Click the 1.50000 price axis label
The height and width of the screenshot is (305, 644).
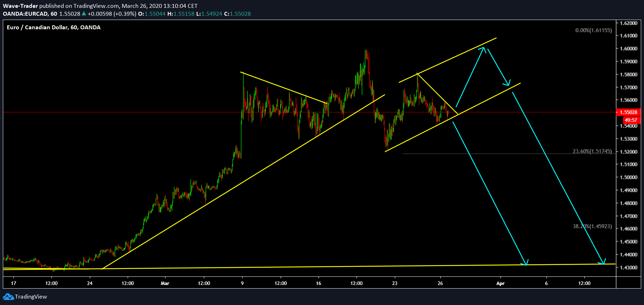628,177
